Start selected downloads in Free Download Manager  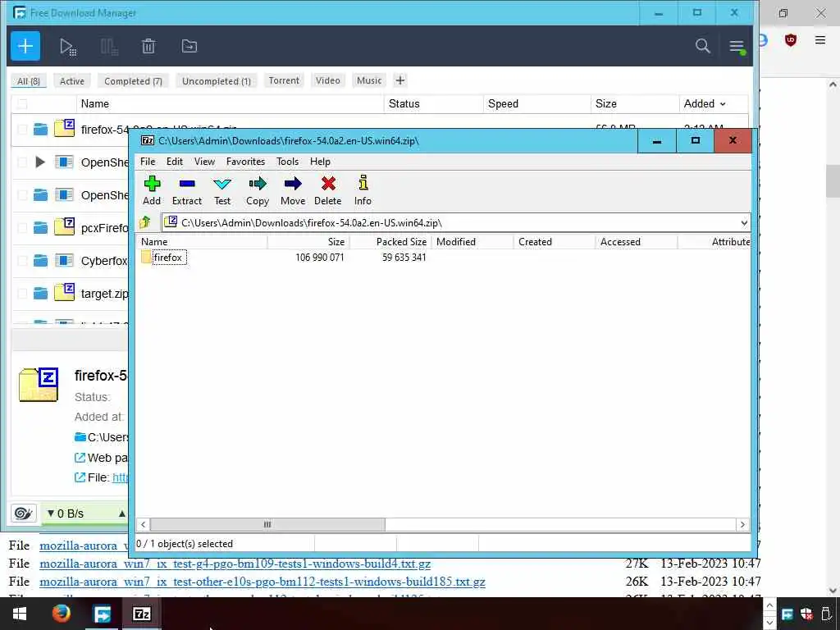[67, 47]
